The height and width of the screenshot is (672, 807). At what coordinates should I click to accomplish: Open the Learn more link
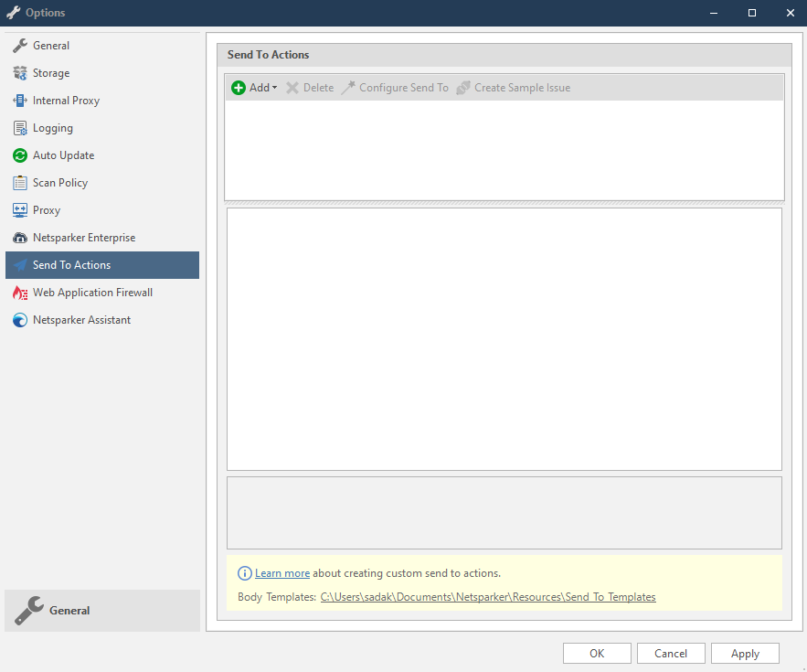click(x=282, y=573)
